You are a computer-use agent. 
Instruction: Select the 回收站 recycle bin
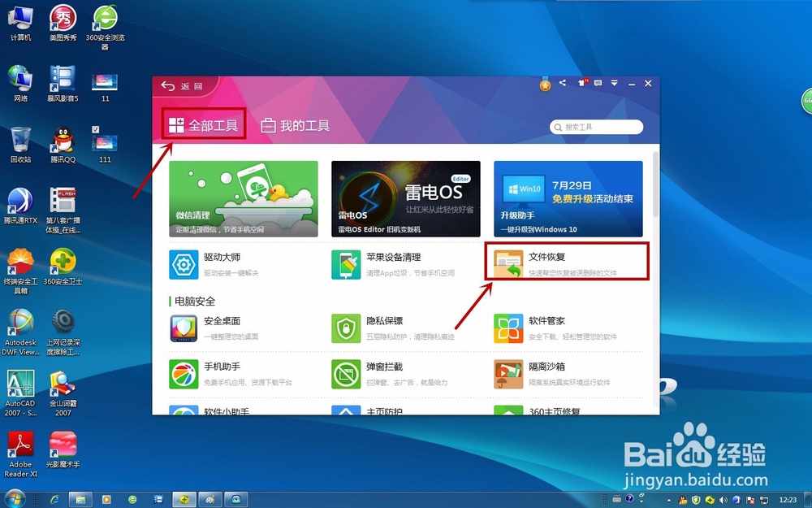(20, 145)
